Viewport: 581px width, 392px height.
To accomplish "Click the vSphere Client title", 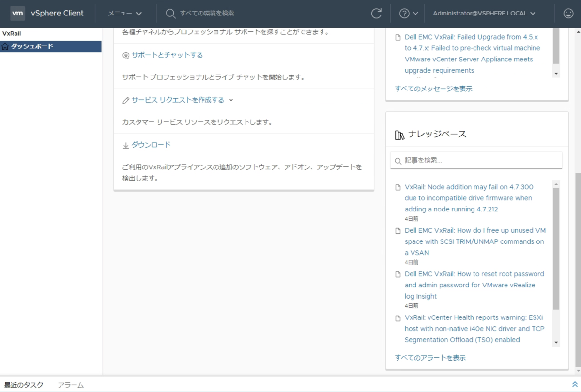I will click(57, 14).
